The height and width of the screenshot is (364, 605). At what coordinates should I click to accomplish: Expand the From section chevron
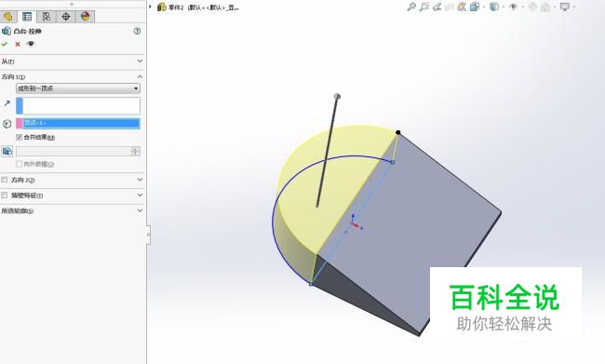(x=140, y=61)
